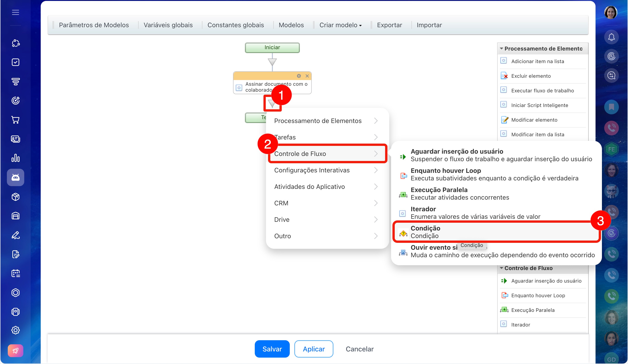The width and height of the screenshot is (628, 364).
Task: Click the Aplicar button
Action: [x=314, y=349]
